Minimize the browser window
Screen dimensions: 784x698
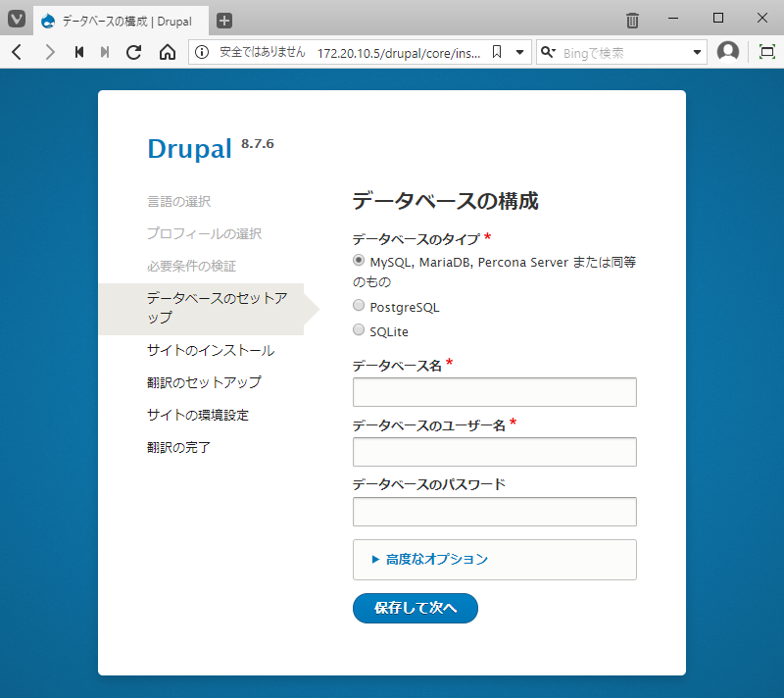pos(673,18)
